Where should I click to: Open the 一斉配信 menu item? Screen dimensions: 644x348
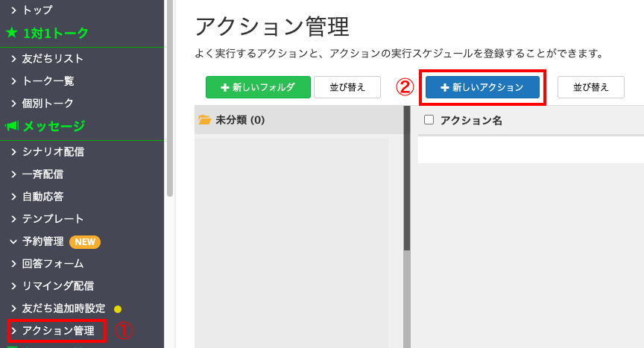tap(42, 174)
